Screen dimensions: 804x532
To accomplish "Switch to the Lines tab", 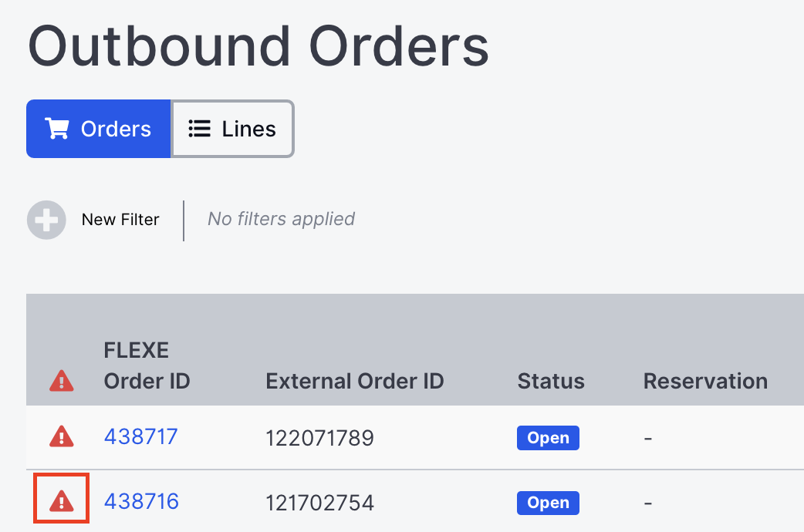I will 231,129.
